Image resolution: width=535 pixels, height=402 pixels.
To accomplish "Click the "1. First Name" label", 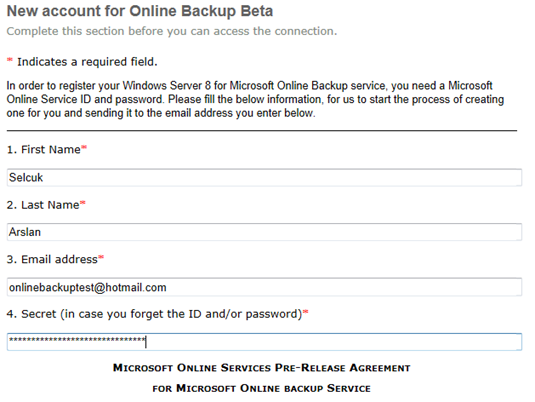I will point(44,149).
